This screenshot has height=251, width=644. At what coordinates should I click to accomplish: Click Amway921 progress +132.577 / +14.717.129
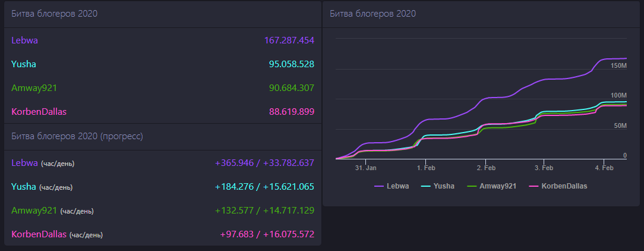pos(264,211)
